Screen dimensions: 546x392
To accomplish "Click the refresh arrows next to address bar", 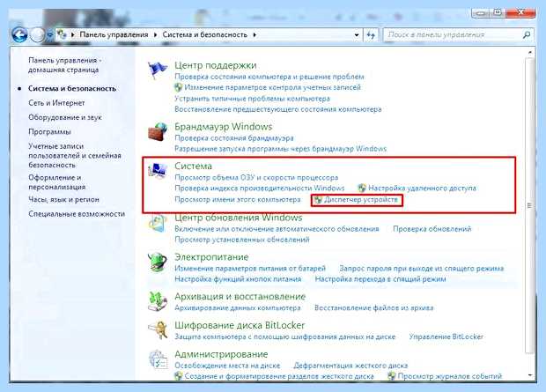I will click(x=371, y=35).
